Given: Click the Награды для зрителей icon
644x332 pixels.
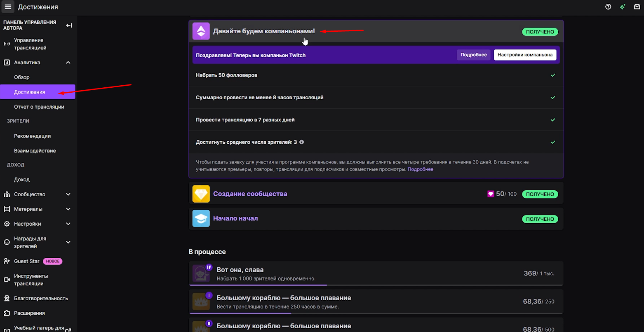Looking at the screenshot, I should (7, 242).
